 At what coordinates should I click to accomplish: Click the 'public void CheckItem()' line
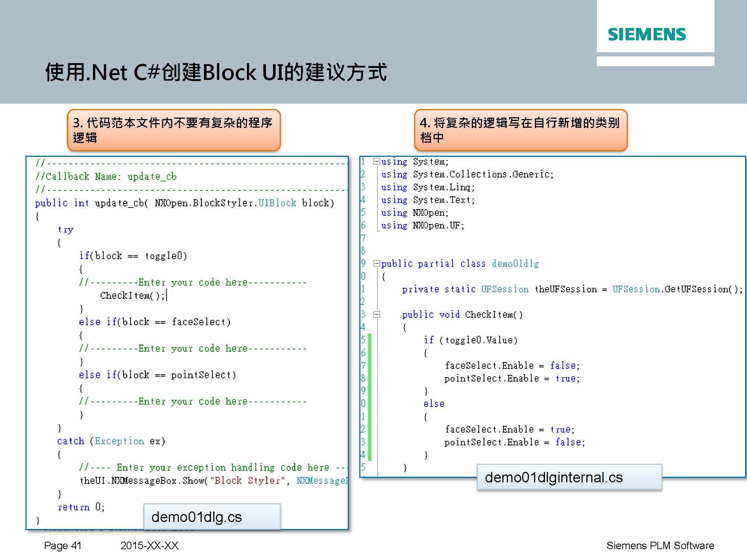pyautogui.click(x=462, y=315)
